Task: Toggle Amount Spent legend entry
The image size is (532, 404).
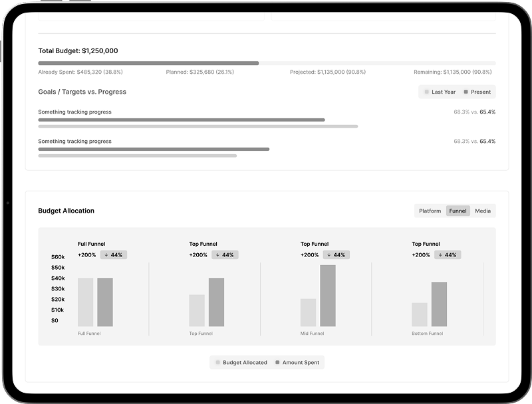Action: point(297,362)
